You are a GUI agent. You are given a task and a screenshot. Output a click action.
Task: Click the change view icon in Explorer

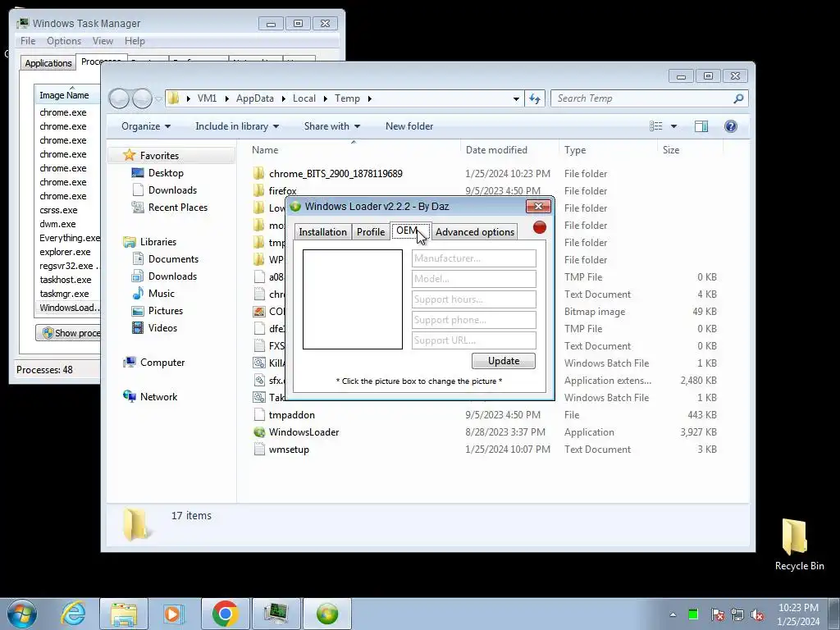pos(656,126)
